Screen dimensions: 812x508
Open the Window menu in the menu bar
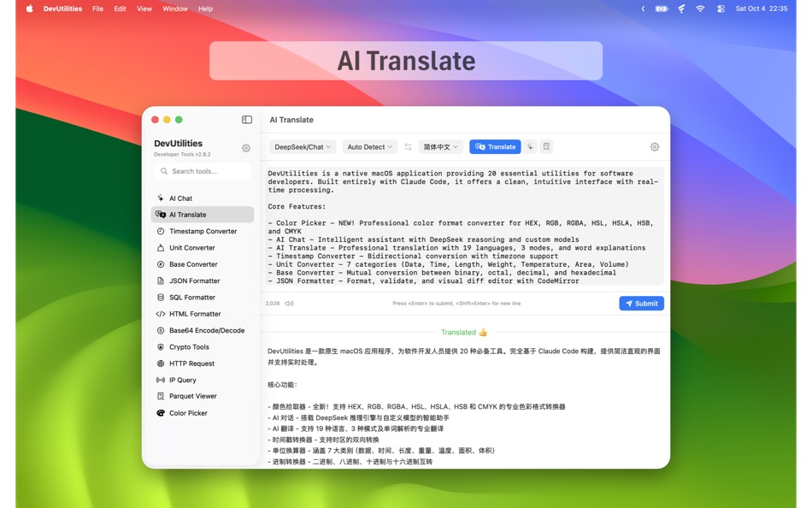coord(174,9)
